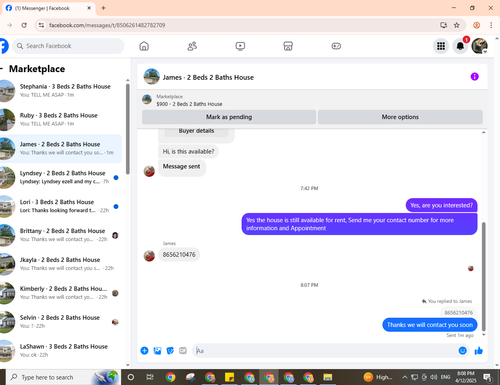Click the $900 Marketplace listing link
The image size is (500, 385).
point(189,104)
